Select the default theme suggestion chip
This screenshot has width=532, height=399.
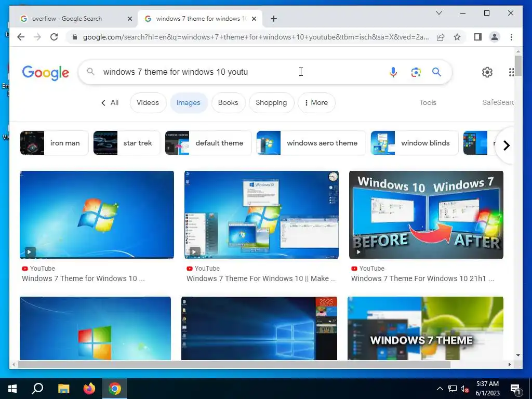pyautogui.click(x=208, y=143)
